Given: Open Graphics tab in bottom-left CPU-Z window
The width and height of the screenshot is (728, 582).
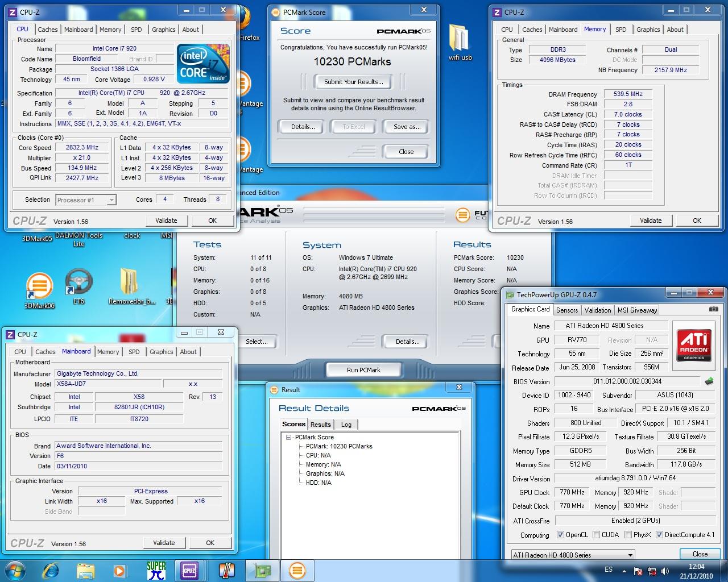Looking at the screenshot, I should click(x=161, y=352).
